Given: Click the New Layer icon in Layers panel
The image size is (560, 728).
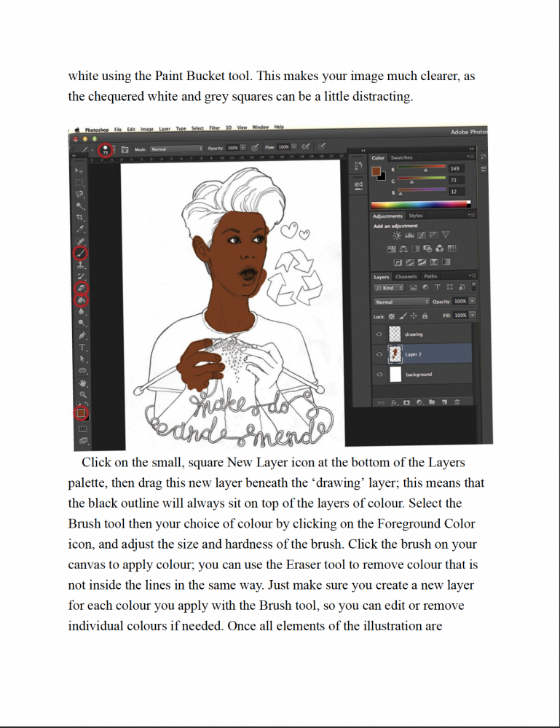Looking at the screenshot, I should [x=443, y=402].
